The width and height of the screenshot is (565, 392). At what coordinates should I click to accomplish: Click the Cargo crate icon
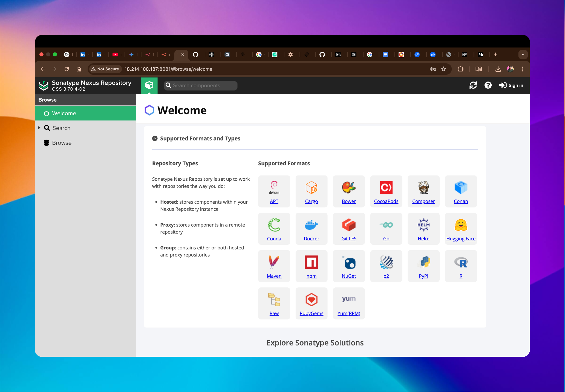point(312,187)
